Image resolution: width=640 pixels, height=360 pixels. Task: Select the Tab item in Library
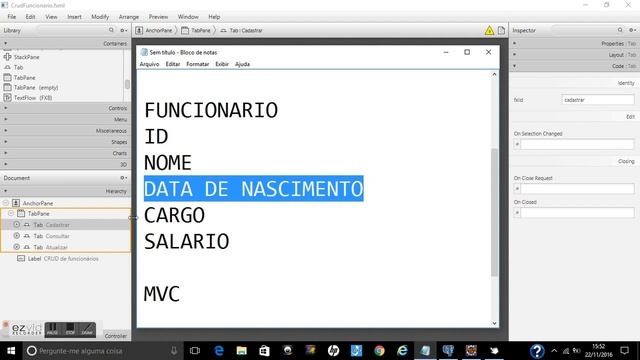tap(18, 67)
